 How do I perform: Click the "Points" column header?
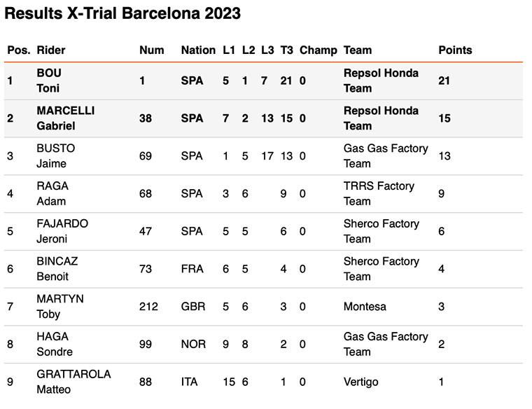455,50
